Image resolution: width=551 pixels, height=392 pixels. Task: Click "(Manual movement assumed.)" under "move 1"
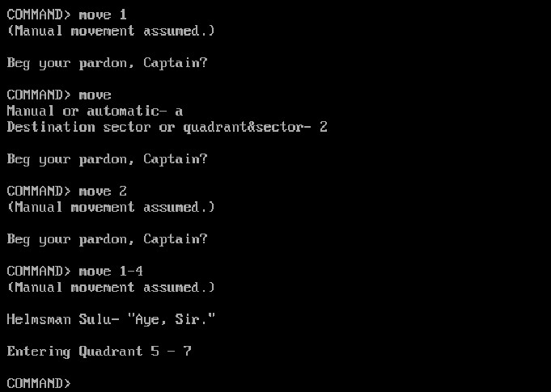click(111, 31)
